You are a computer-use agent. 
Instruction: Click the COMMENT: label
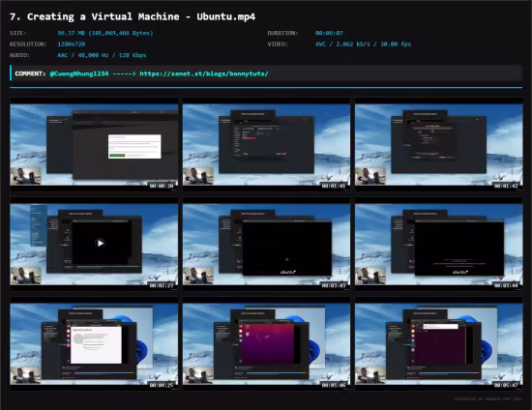tap(30, 73)
